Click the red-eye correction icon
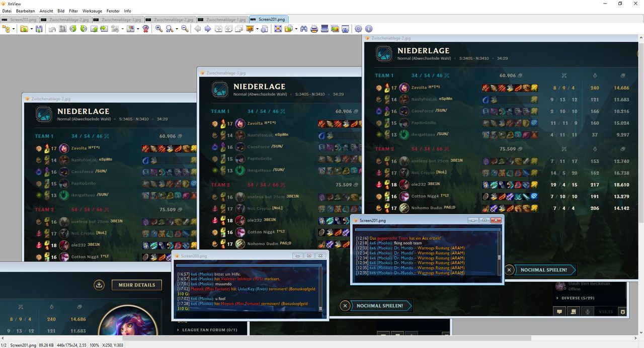This screenshot has height=348, width=644. 146,29
